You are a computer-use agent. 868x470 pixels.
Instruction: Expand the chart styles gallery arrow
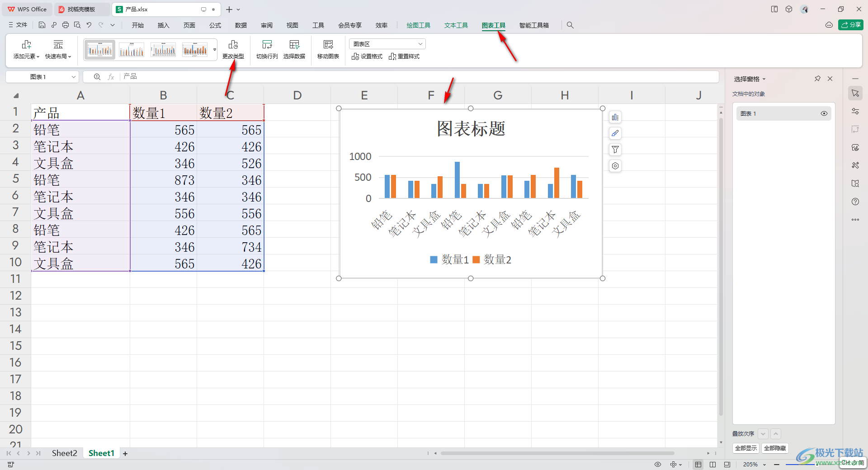(x=215, y=50)
